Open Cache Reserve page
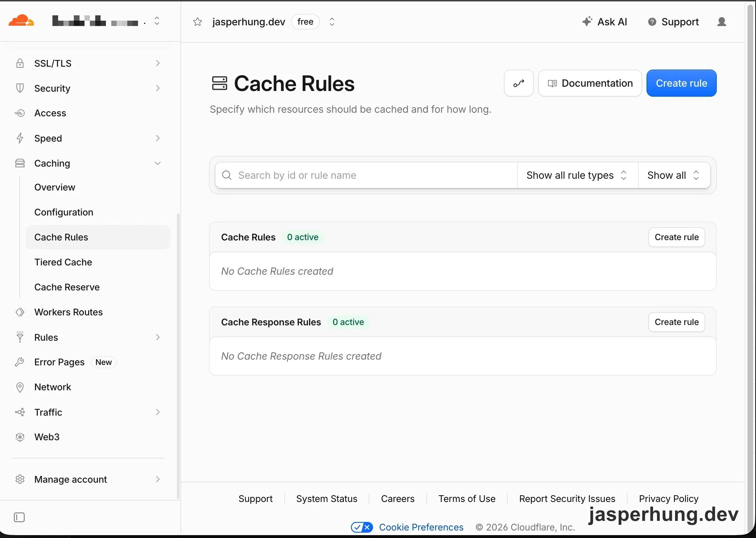This screenshot has width=756, height=538. pyautogui.click(x=67, y=287)
